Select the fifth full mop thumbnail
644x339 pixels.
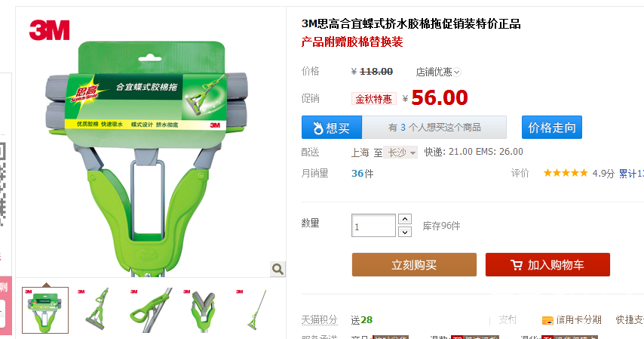pyautogui.click(x=256, y=310)
